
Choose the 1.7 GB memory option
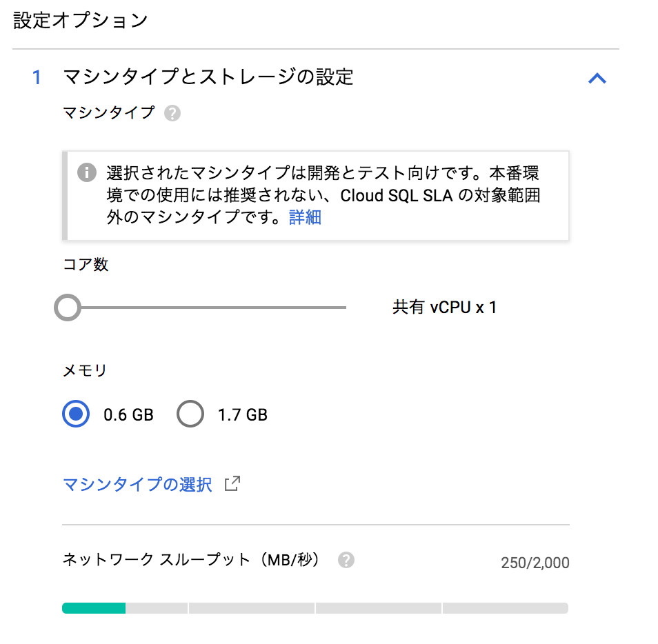coord(190,414)
